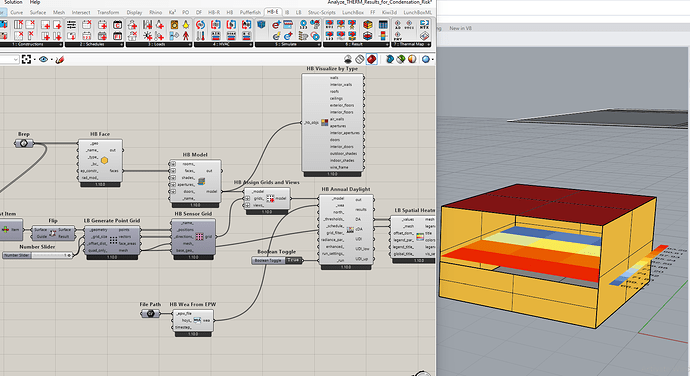This screenshot has height=376, width=690.
Task: Click the sliders icon in Schedules panel
Action: coord(71,25)
